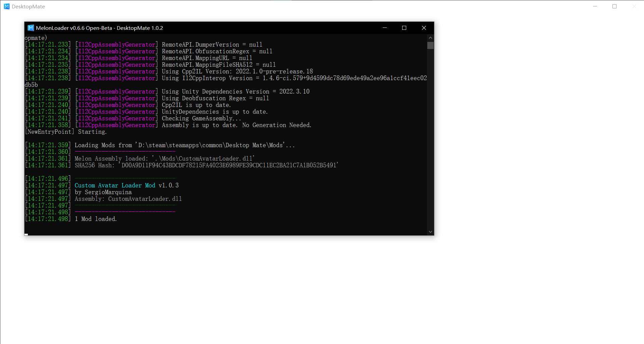Click 'Using Unity Dependencies Version = 2022.3.10'
The width and height of the screenshot is (644, 344).
(235, 92)
